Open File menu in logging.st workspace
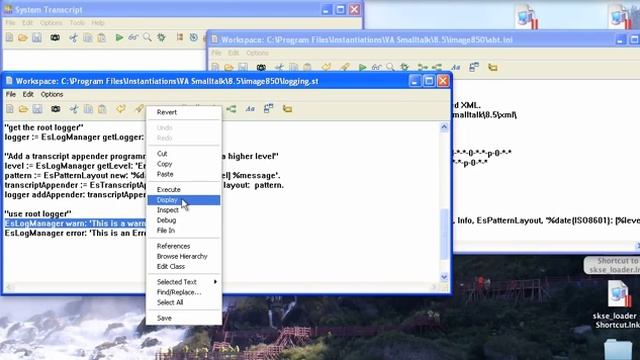The width and height of the screenshot is (640, 360). pyautogui.click(x=11, y=94)
